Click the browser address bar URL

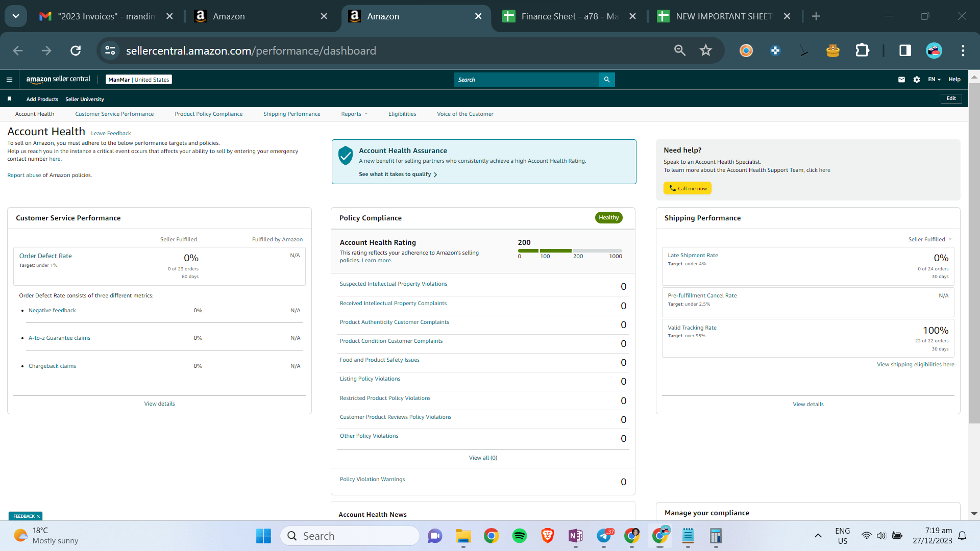(x=251, y=51)
